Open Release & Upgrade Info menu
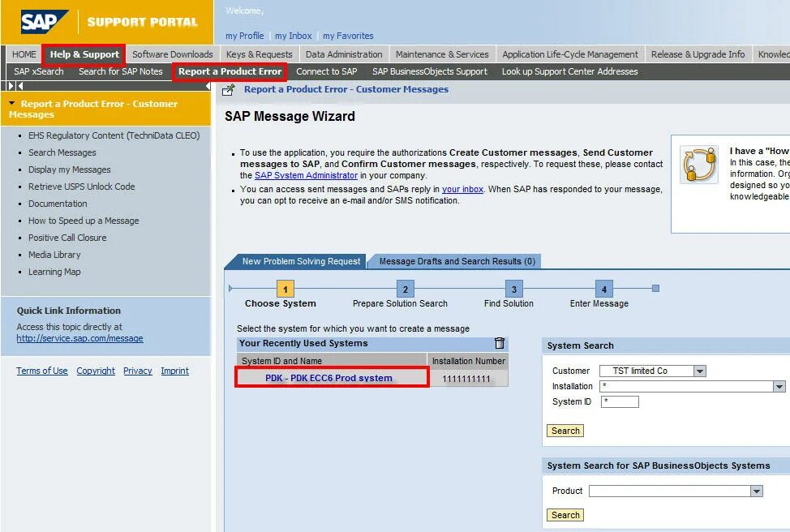This screenshot has width=790, height=532. point(698,54)
